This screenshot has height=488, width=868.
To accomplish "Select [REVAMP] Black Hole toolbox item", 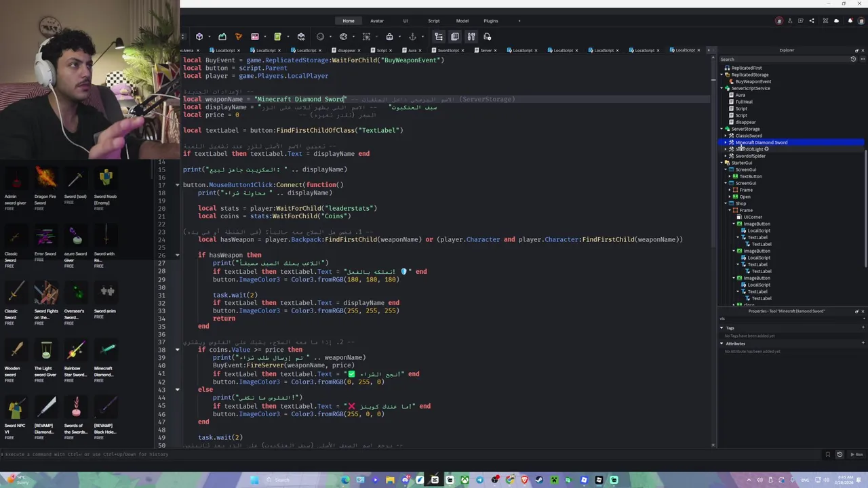I will [x=106, y=418].
